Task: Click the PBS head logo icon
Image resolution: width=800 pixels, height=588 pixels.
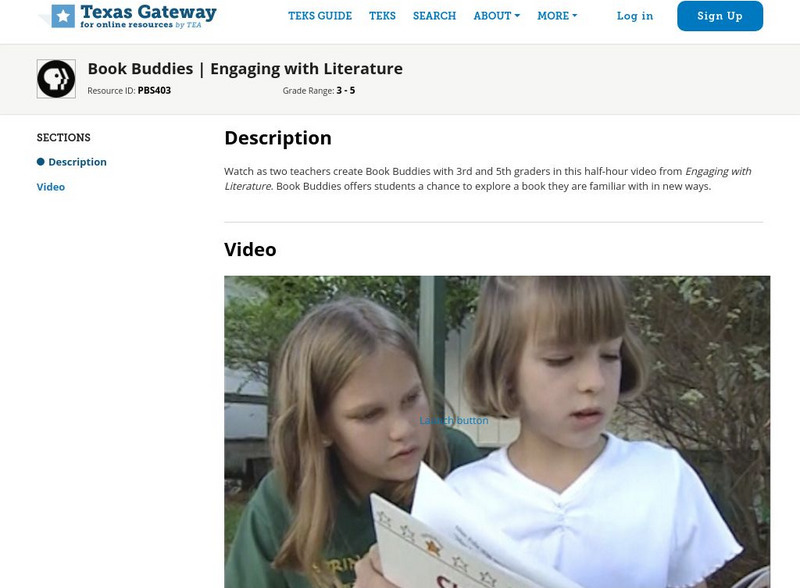Action: (56, 79)
